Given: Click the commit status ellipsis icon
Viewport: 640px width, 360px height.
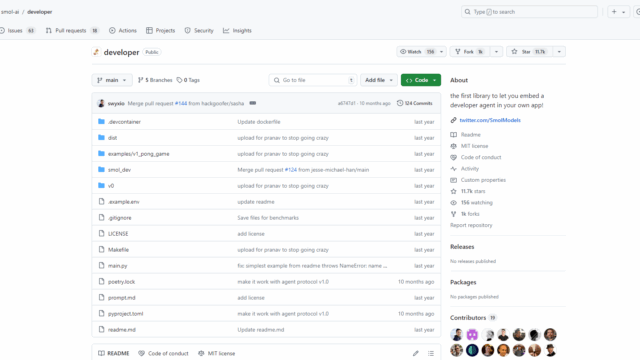Looking at the screenshot, I should (253, 103).
